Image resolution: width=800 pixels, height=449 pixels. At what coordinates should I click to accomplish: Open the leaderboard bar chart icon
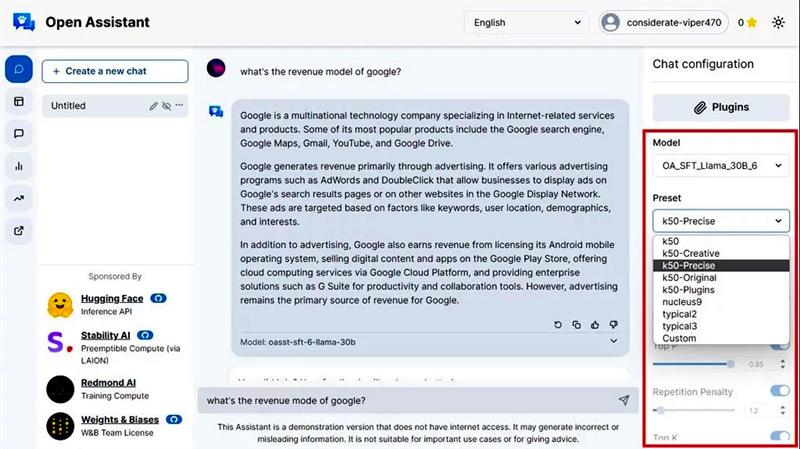[18, 166]
